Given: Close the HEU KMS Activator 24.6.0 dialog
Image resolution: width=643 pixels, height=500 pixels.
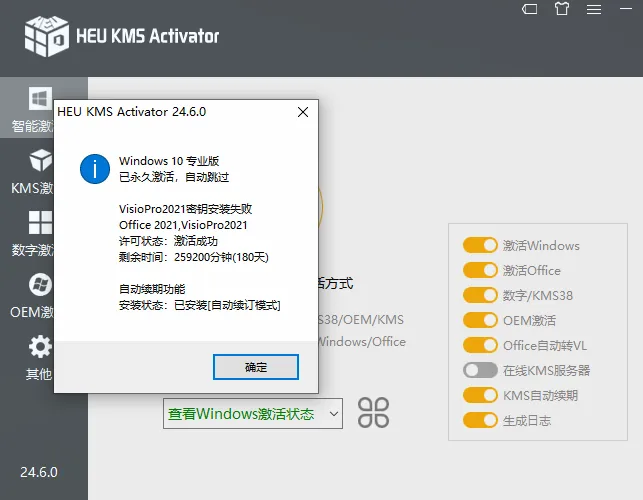Looking at the screenshot, I should (x=303, y=112).
